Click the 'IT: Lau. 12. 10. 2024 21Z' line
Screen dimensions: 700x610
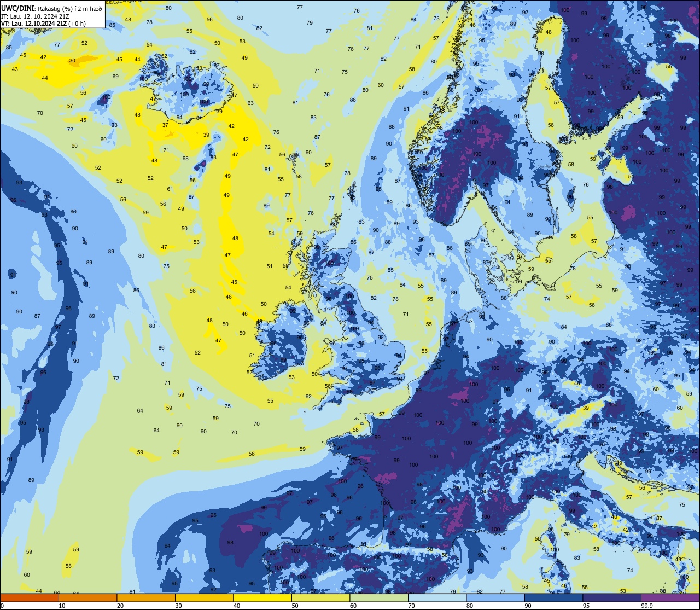(x=34, y=16)
